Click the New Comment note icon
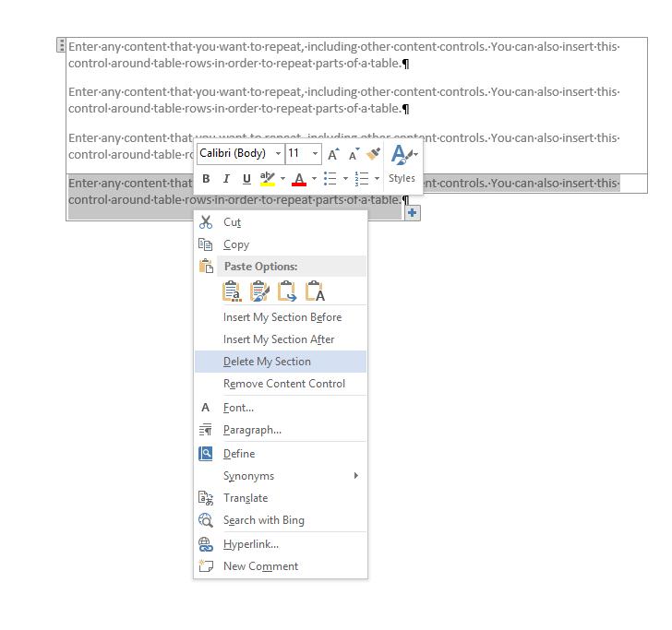 tap(206, 566)
